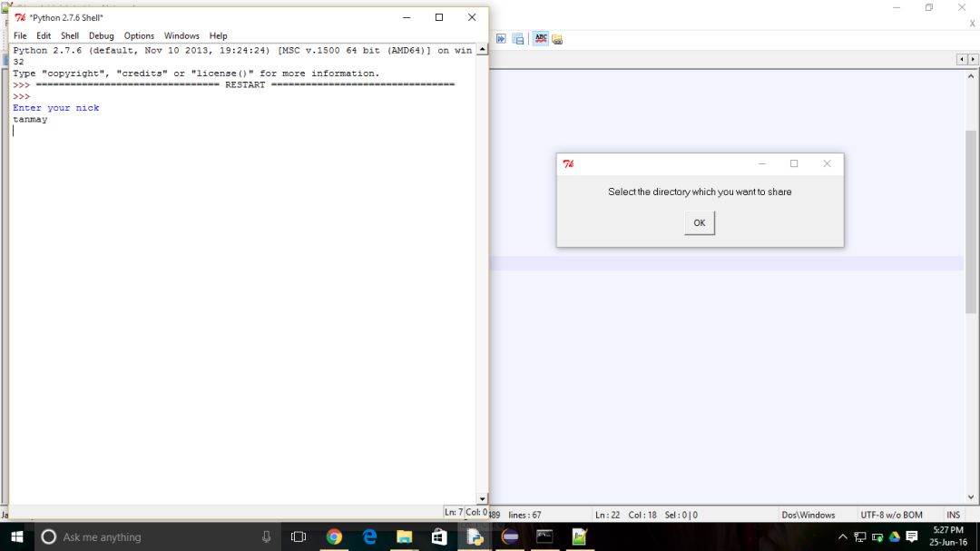Click the Cortana 'Ask me anything' search box
Screen dimensions: 980x551
[x=156, y=536]
